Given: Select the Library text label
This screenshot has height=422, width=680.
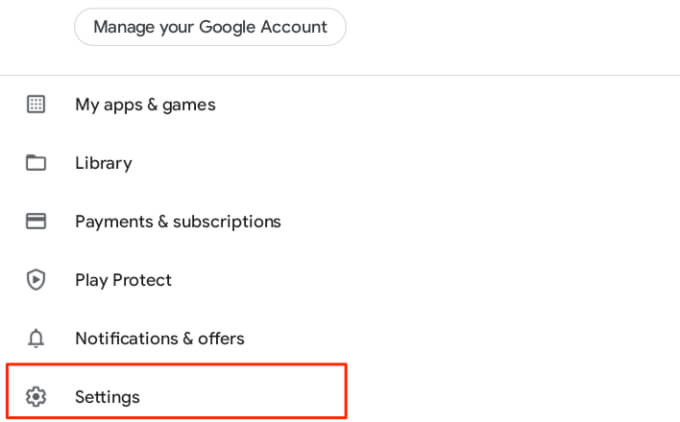Looking at the screenshot, I should click(103, 163).
